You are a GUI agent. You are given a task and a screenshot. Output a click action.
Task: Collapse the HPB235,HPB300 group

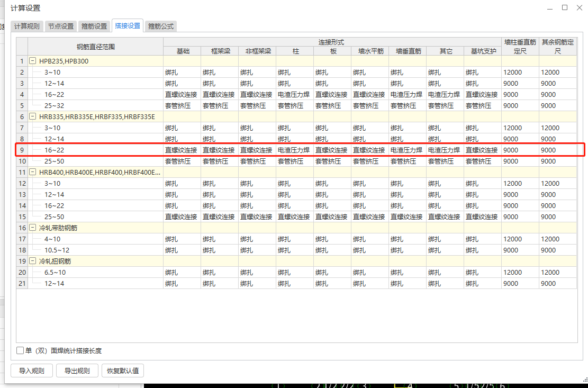pos(33,61)
